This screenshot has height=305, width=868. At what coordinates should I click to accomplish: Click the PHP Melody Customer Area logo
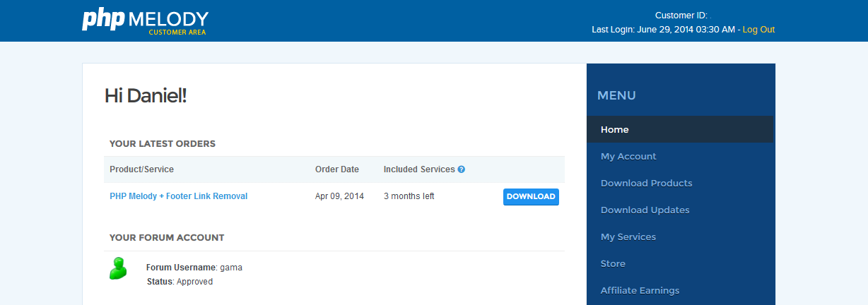[x=145, y=21]
